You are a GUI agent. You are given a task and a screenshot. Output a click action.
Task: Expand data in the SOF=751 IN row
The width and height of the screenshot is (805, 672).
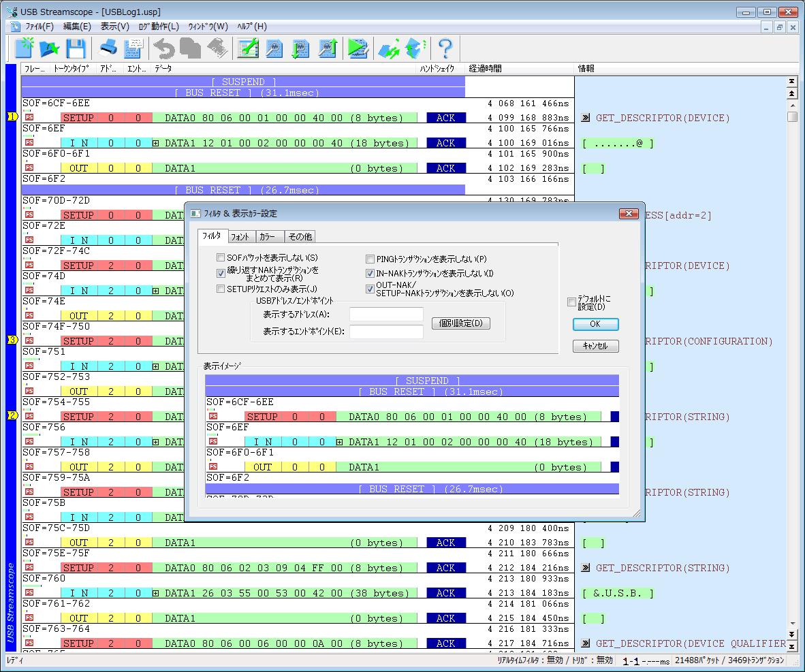pos(155,366)
